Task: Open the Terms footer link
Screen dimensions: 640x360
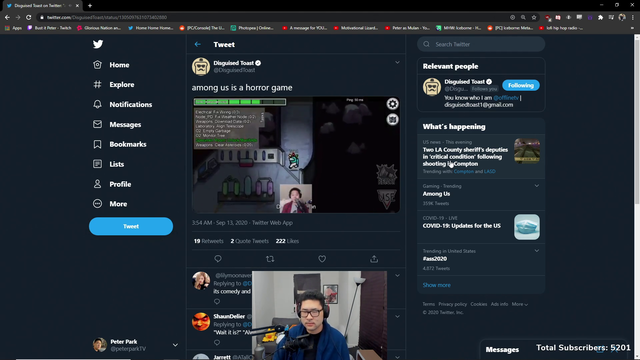Action: [429, 304]
